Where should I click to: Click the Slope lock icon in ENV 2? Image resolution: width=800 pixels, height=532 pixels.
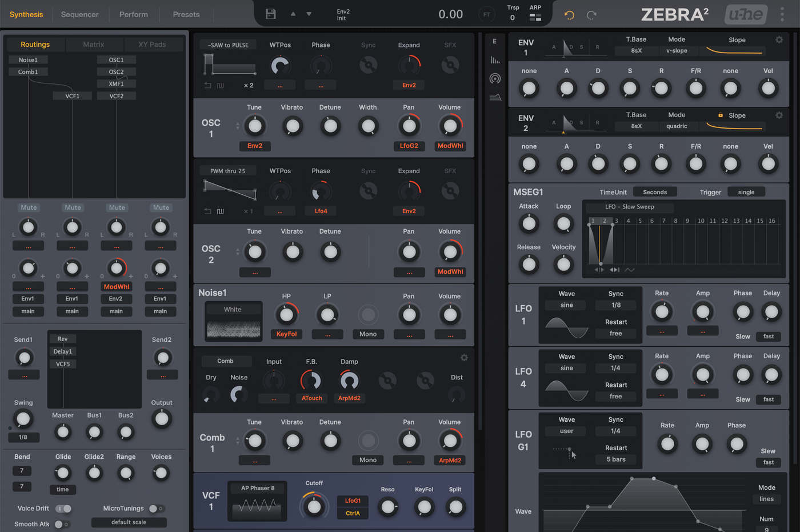721,115
